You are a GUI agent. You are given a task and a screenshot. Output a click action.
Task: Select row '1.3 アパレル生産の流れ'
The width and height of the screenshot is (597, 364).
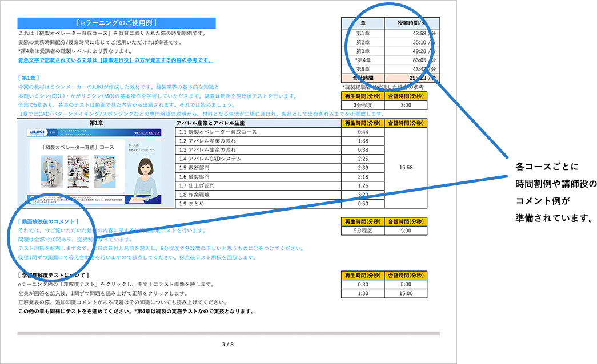(258, 150)
